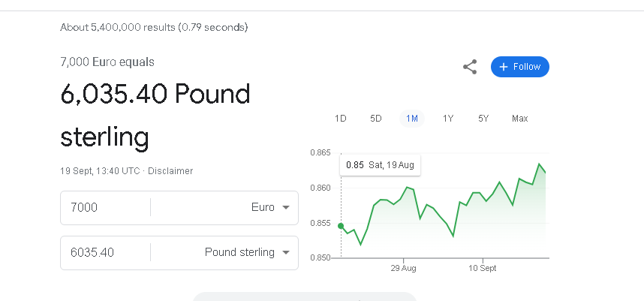Viewport: 644px width, 301px height.
Task: Click the chart peak near the right edge
Action: pyautogui.click(x=539, y=164)
